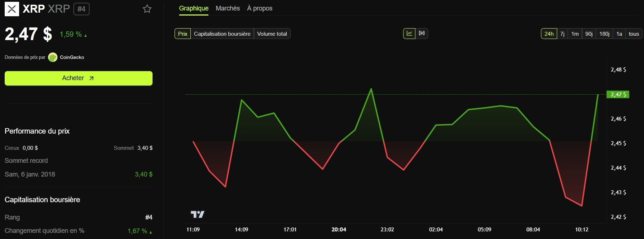Viewport: 644px width, 239px height.
Task: Click the #4 rank badge
Action: pos(81,9)
